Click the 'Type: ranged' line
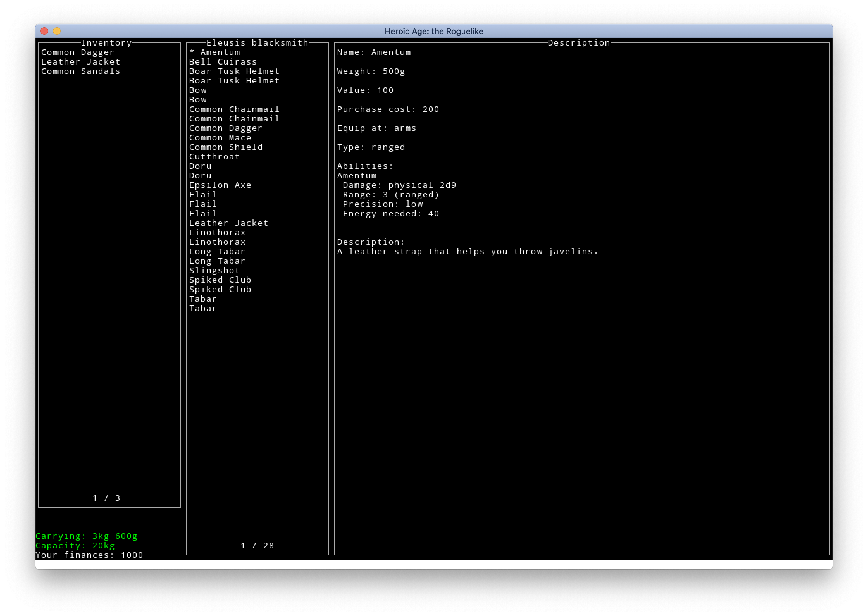 coord(371,147)
